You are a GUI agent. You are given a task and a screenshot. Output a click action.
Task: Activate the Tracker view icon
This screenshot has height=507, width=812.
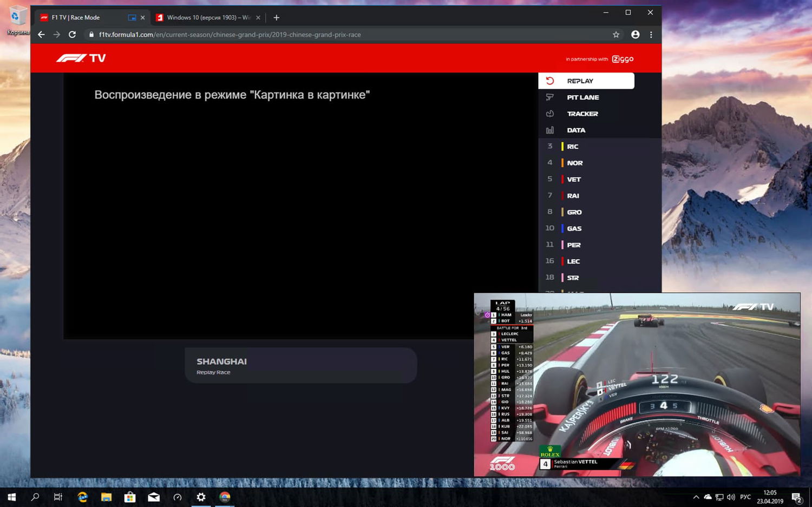click(550, 114)
